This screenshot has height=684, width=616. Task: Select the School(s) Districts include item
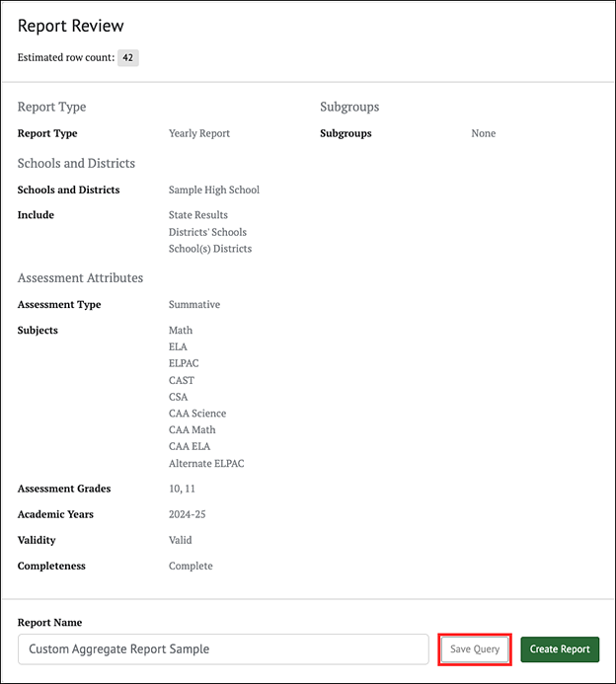210,249
